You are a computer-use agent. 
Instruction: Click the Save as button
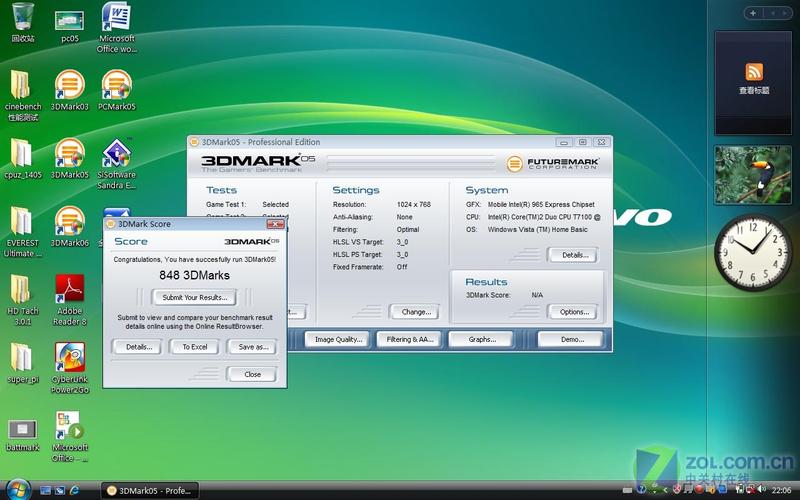tap(253, 347)
